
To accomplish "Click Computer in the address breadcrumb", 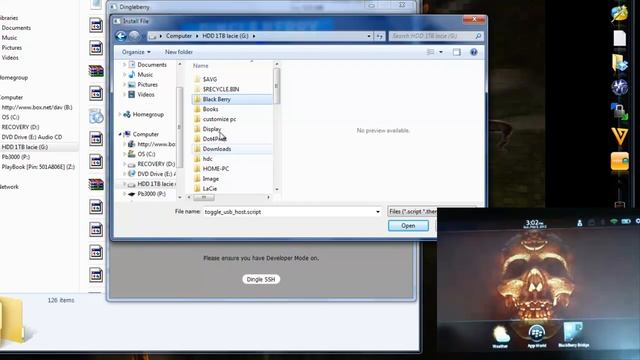I will [x=179, y=36].
